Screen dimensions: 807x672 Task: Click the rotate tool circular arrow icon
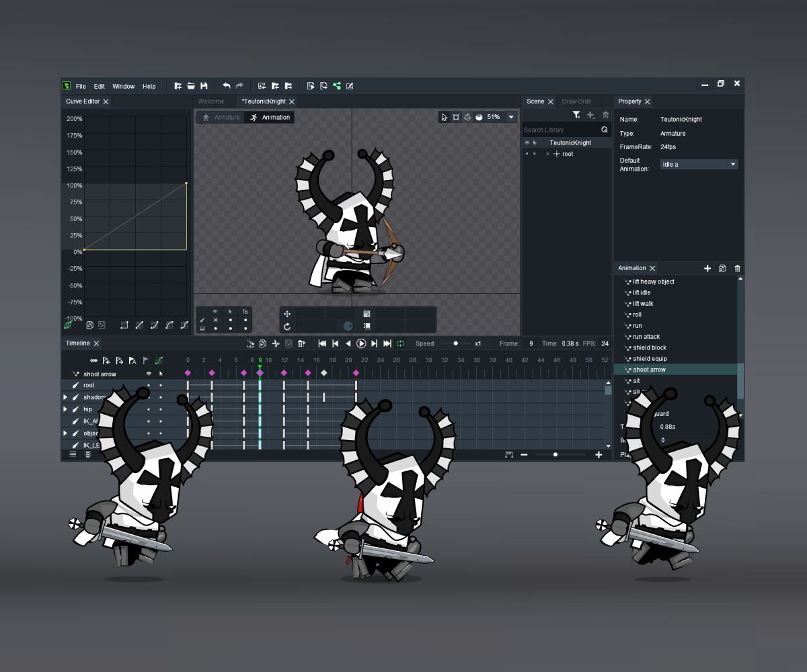tap(287, 327)
